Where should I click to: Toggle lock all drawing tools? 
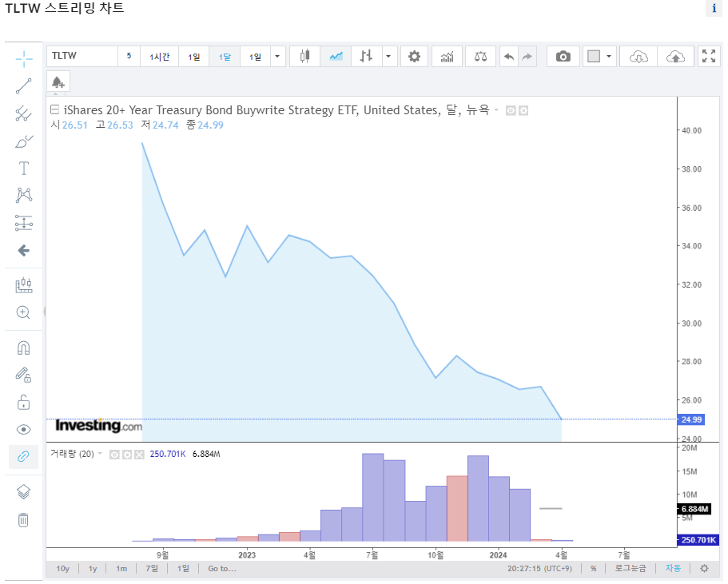click(24, 402)
